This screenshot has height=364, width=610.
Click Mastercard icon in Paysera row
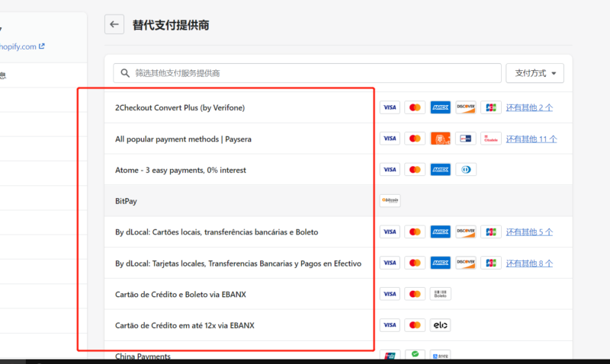pyautogui.click(x=415, y=139)
